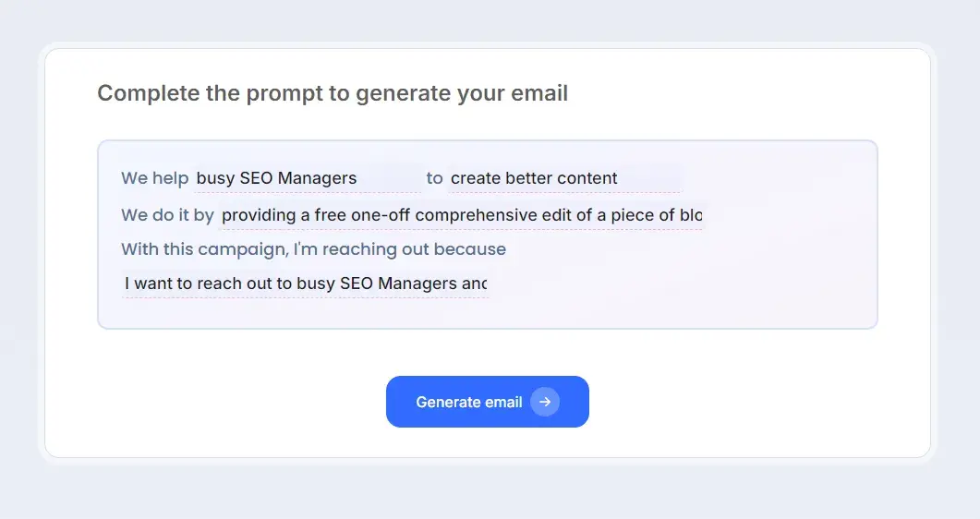Click the arrow icon in Generate email button
980x519 pixels.
pyautogui.click(x=545, y=402)
